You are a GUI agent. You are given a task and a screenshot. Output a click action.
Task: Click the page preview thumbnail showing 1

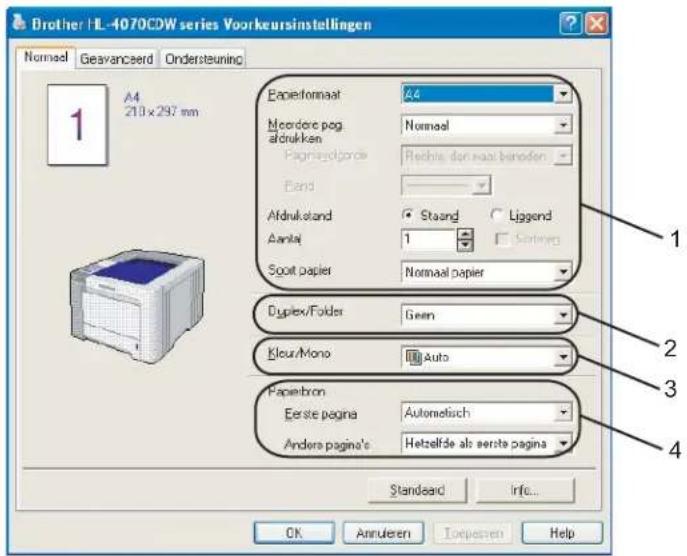tap(77, 125)
